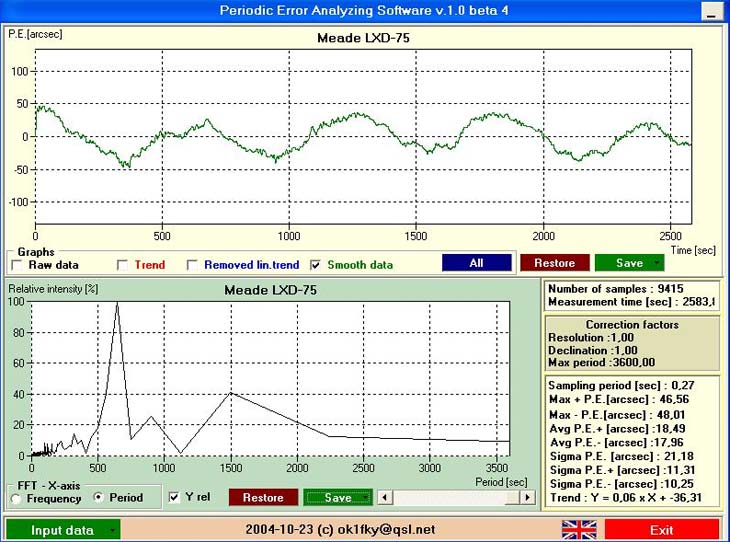This screenshot has width=730, height=542.
Task: Open the upper Save button dropdown arrow
Action: point(656,263)
